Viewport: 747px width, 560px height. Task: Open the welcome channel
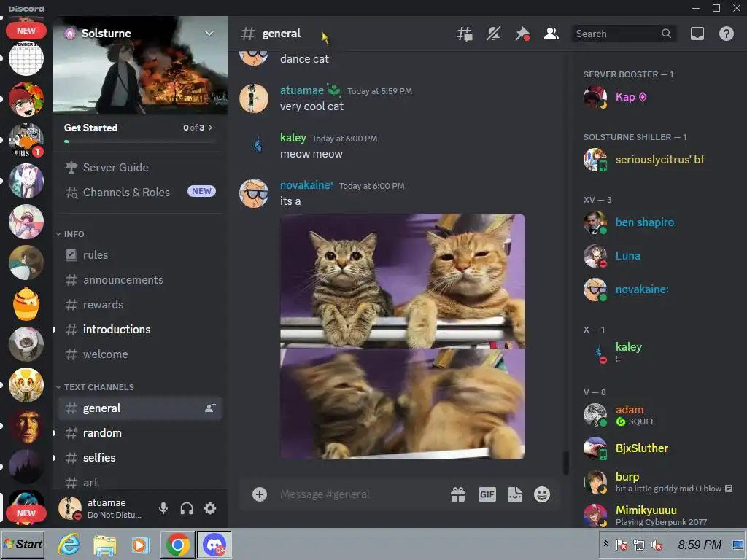click(x=139, y=354)
